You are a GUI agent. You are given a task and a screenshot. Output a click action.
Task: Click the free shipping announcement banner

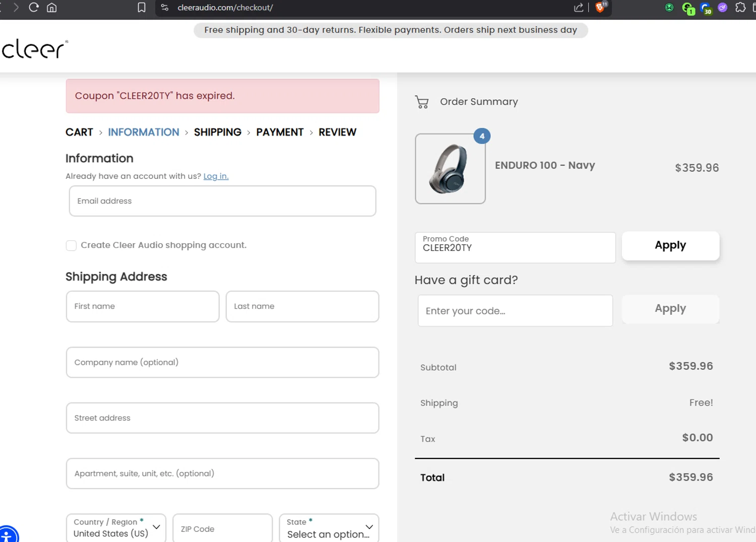391,30
